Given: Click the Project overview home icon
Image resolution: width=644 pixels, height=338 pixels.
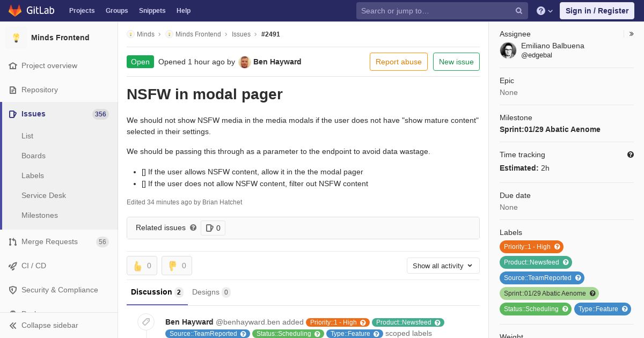Looking at the screenshot, I should click(13, 65).
